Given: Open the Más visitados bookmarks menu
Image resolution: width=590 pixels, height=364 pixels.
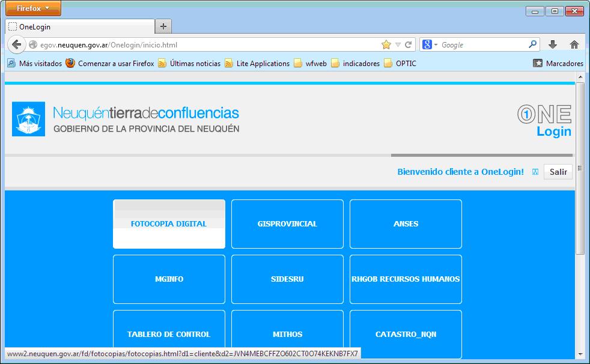Looking at the screenshot, I should click(35, 63).
